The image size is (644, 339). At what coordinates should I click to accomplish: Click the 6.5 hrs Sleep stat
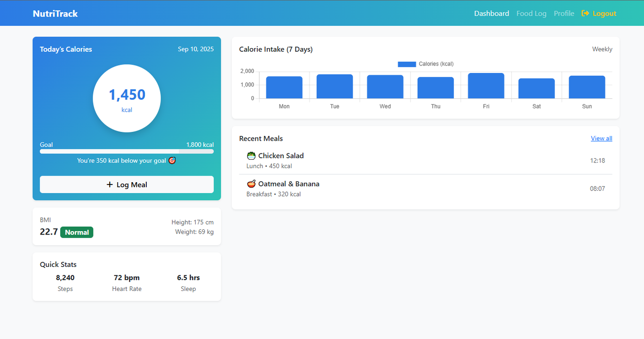coord(188,283)
